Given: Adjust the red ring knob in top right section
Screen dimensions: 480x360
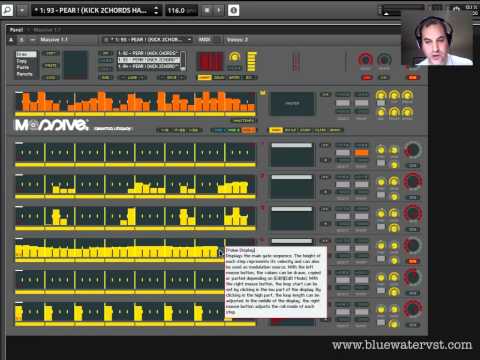Looking at the screenshot, I should 365,59.
